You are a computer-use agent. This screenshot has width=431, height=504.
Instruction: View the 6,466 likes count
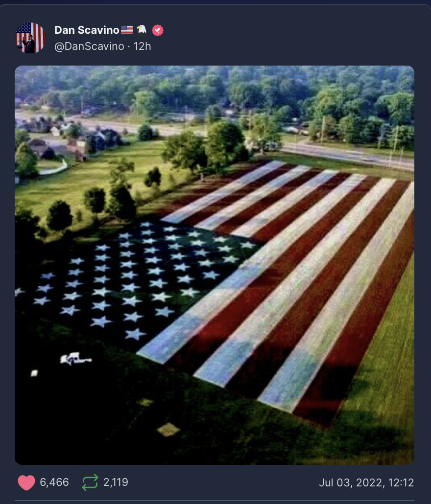pos(54,482)
